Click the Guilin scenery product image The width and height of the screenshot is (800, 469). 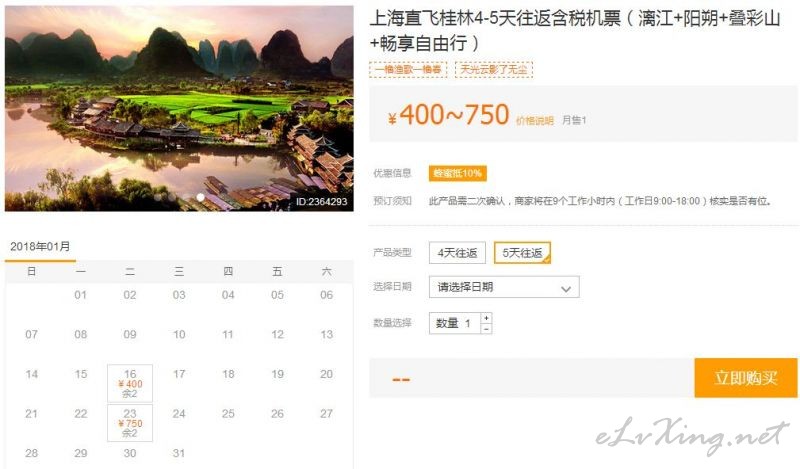[179, 108]
